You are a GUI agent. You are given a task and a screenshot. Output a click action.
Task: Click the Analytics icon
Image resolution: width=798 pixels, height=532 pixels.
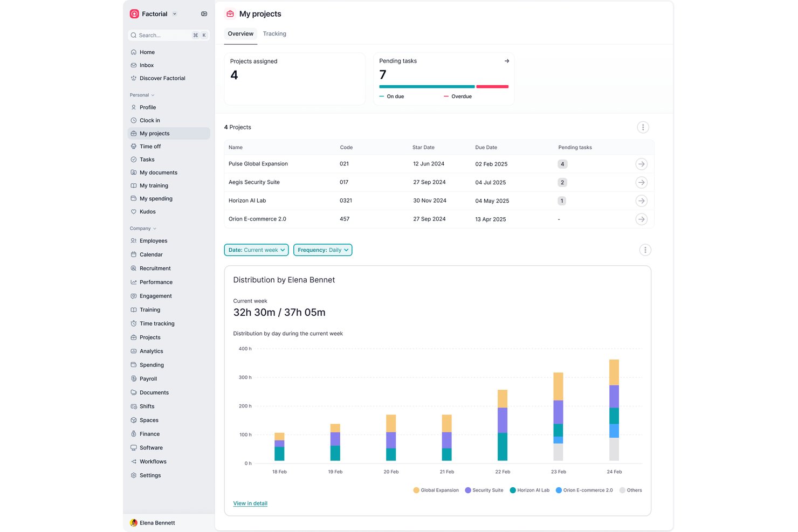pos(134,351)
